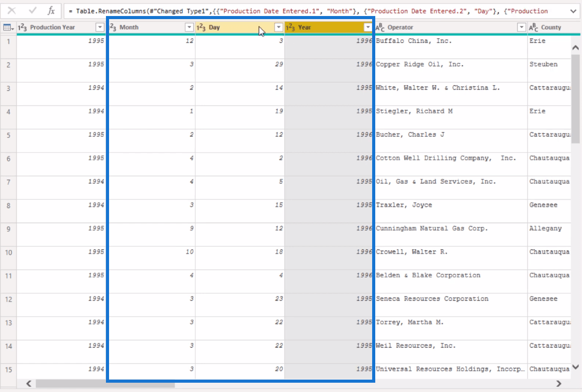Open filter dropdown for Year column
582x392 pixels.
[367, 27]
